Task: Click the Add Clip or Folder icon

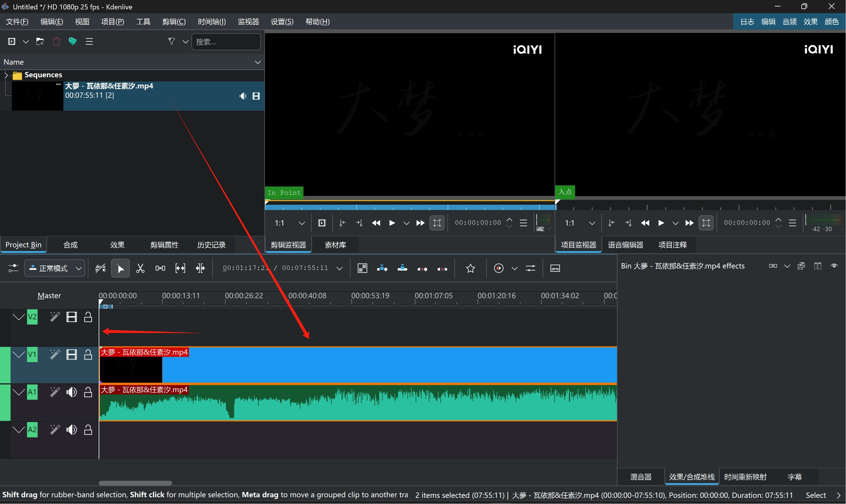Action: (x=11, y=41)
